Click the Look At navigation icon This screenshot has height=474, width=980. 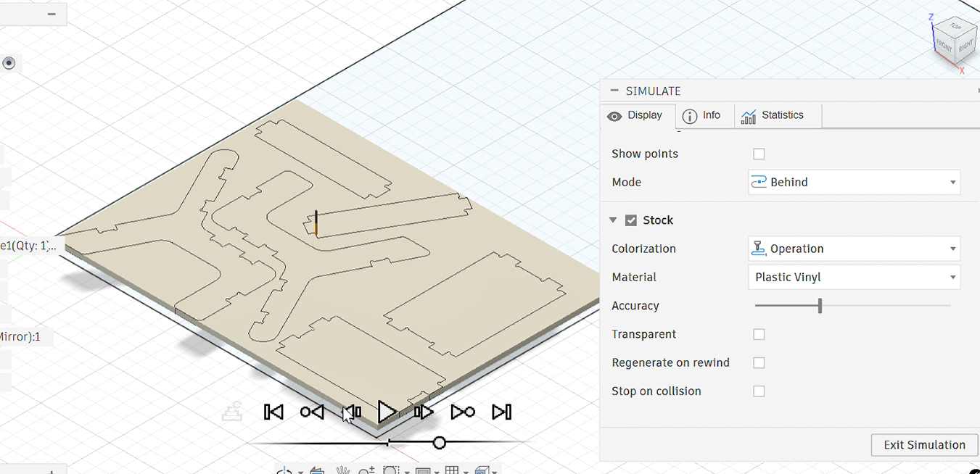pos(317,470)
